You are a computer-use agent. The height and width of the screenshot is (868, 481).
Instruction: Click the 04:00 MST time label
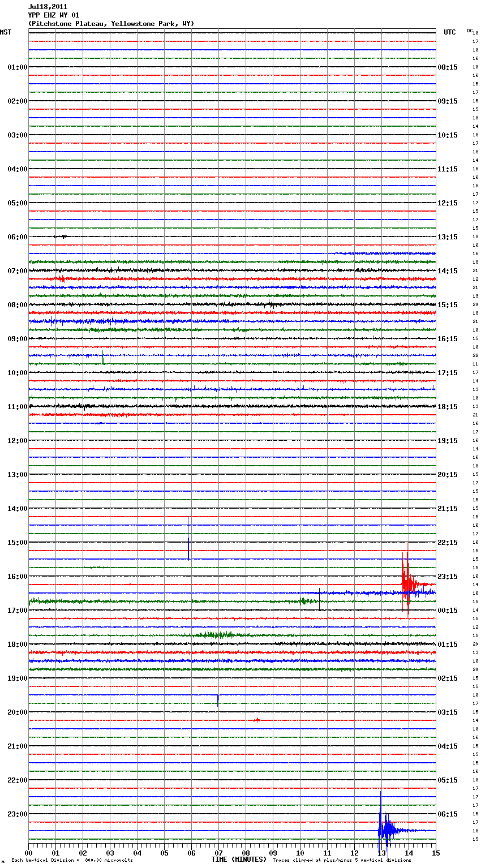[x=17, y=169]
